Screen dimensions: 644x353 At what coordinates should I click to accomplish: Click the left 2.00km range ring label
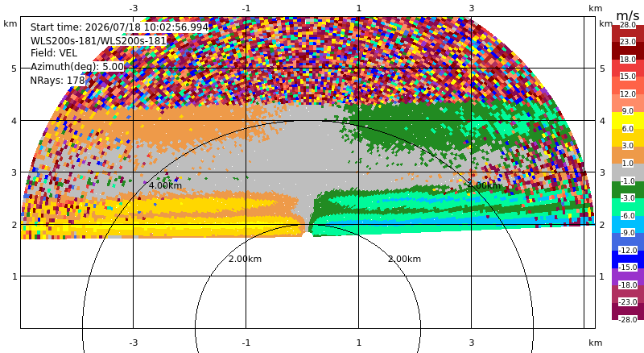(245, 259)
